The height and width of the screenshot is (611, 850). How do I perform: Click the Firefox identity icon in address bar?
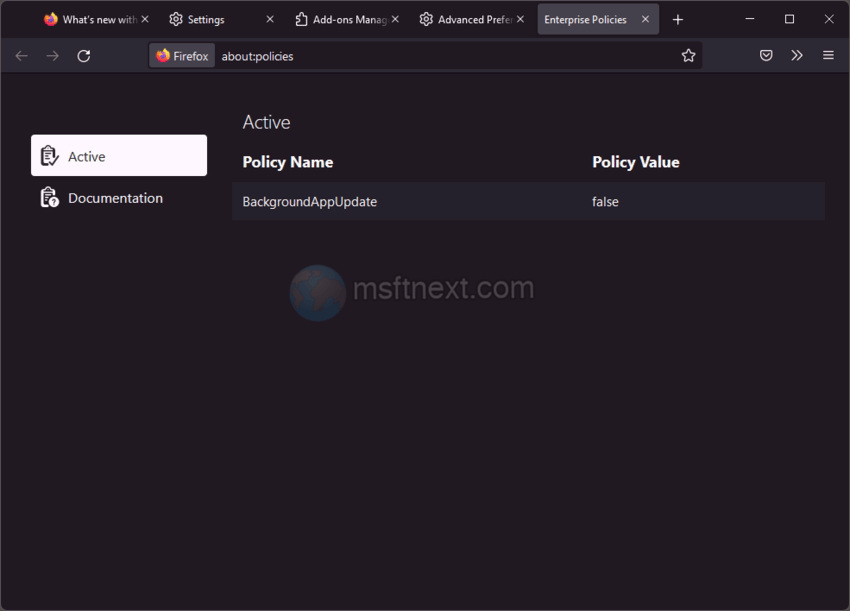click(182, 56)
